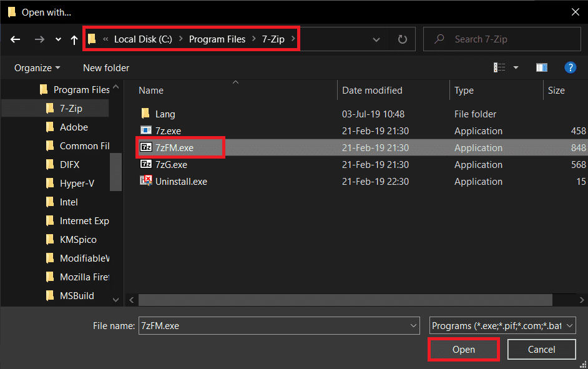Open the Lang folder icon
This screenshot has width=588, height=369.
pos(147,114)
